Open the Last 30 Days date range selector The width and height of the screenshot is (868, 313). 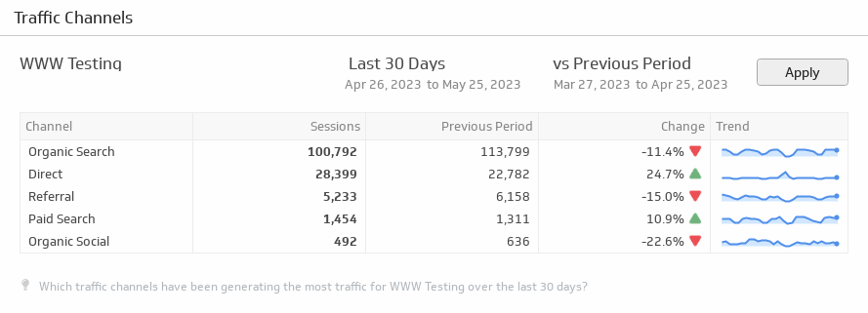tap(396, 64)
